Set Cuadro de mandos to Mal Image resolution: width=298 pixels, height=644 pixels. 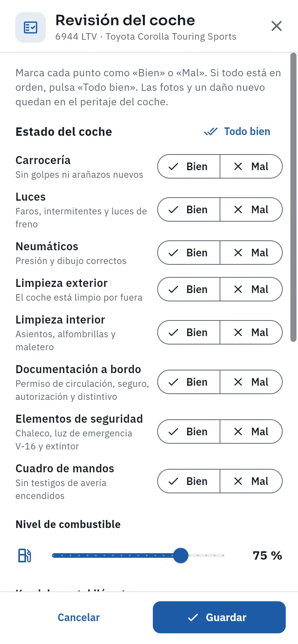tap(251, 481)
